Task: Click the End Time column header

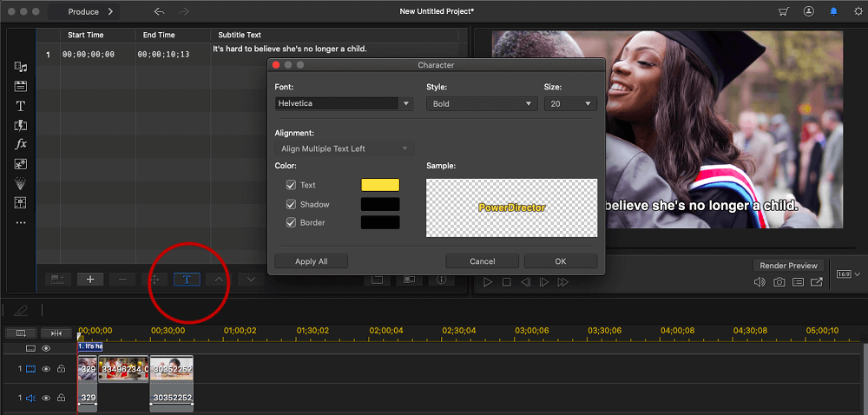Action: coord(159,35)
